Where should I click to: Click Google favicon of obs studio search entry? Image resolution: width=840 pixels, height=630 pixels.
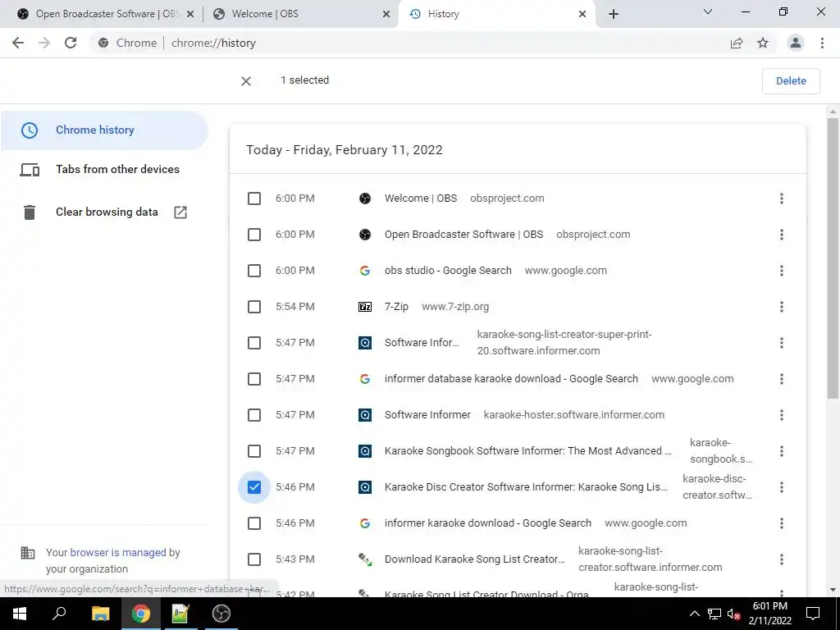(365, 271)
